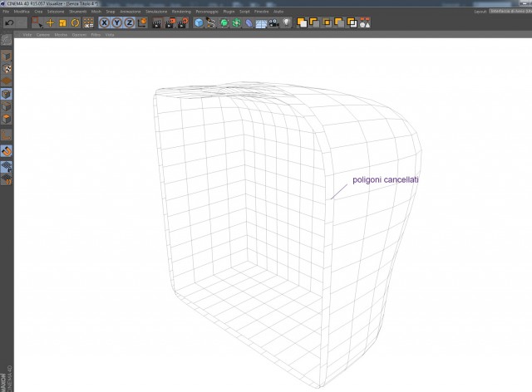This screenshot has width=532, height=392.
Task: Toggle the Planar Workplane grid icon
Action: [x=7, y=179]
